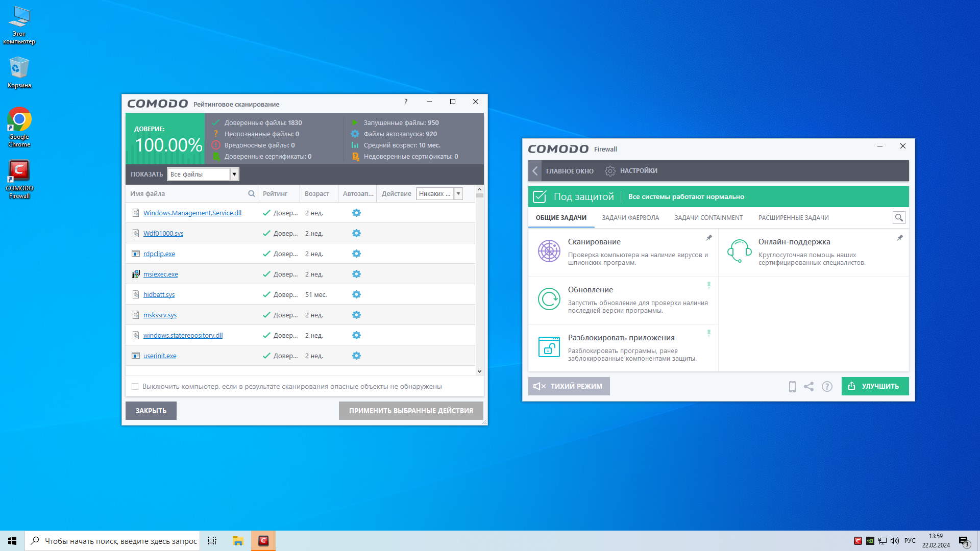Viewport: 980px width, 551px height.
Task: Click the mobile phone icon in Firewall footer
Action: (x=792, y=387)
